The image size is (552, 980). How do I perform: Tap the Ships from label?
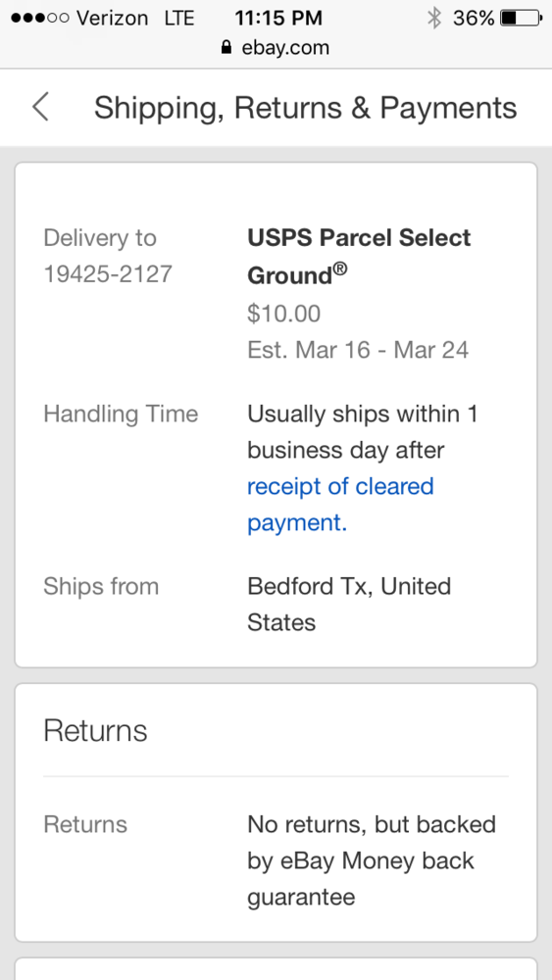pyautogui.click(x=101, y=586)
